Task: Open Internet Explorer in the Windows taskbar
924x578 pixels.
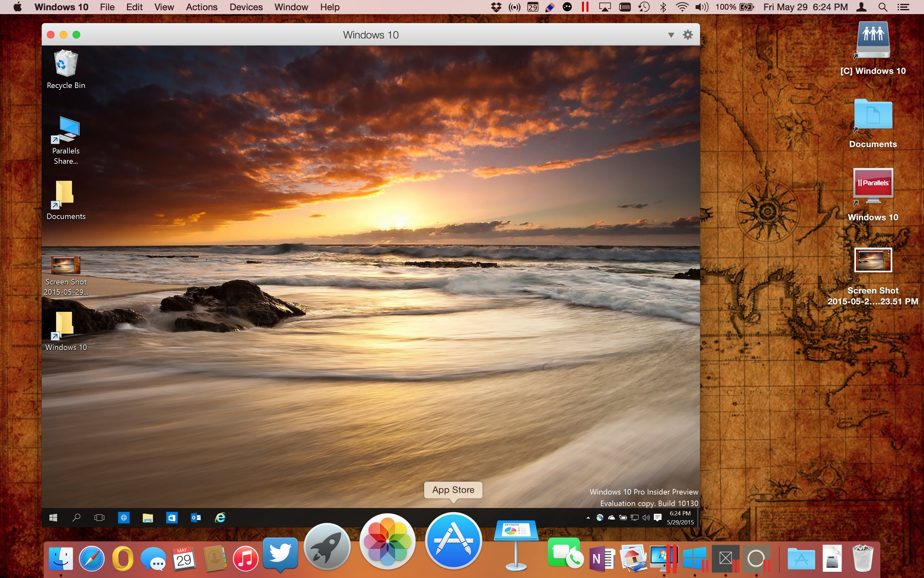Action: (x=220, y=518)
